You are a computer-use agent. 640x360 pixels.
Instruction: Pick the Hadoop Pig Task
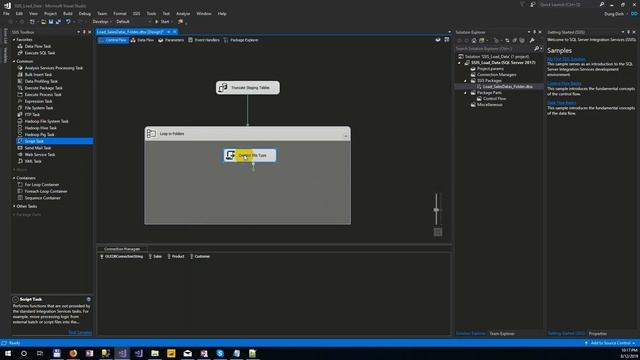pos(39,135)
